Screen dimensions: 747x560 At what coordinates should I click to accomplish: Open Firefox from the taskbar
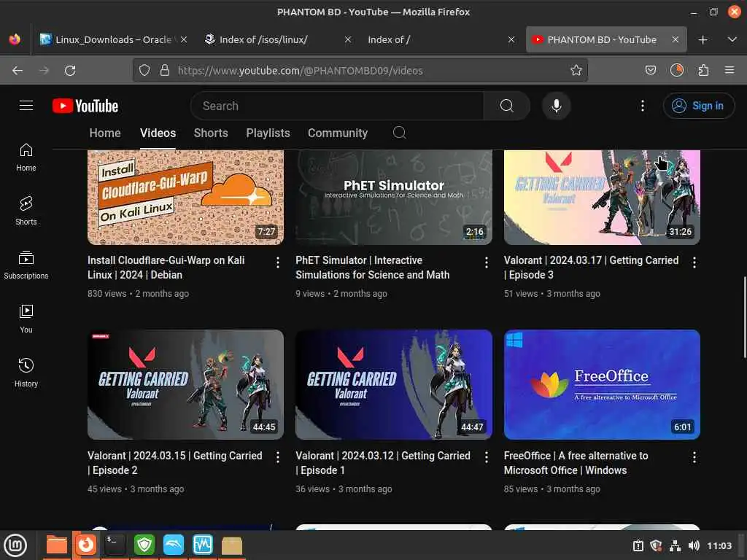pos(86,545)
